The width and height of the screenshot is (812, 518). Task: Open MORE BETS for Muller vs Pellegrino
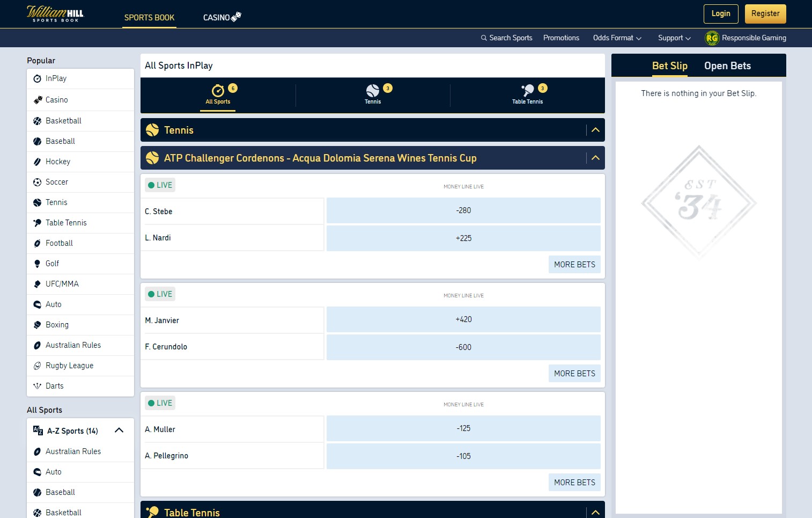pos(574,483)
